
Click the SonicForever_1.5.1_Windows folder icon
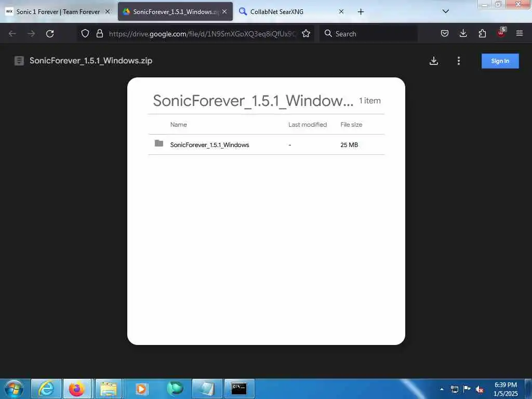tap(159, 143)
